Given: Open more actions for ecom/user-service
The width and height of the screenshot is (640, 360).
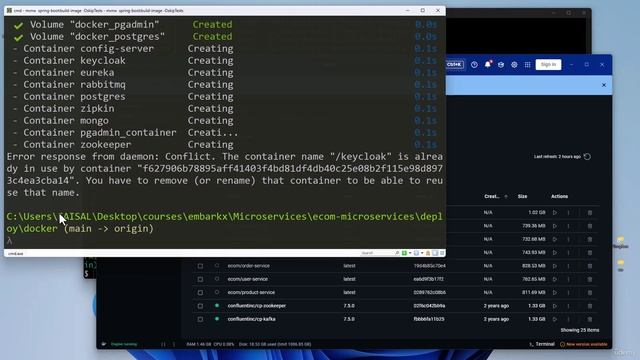Looking at the screenshot, I should tap(568, 279).
